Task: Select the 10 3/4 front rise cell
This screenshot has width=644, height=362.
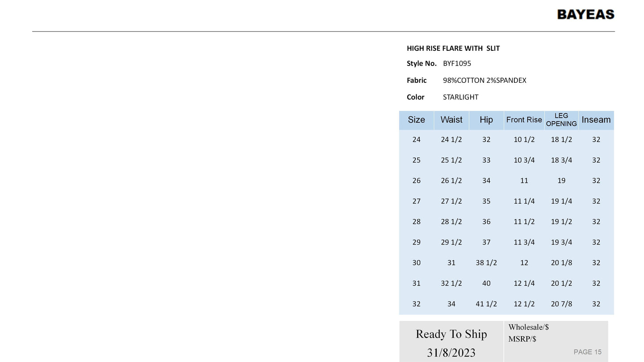Action: coord(524,160)
